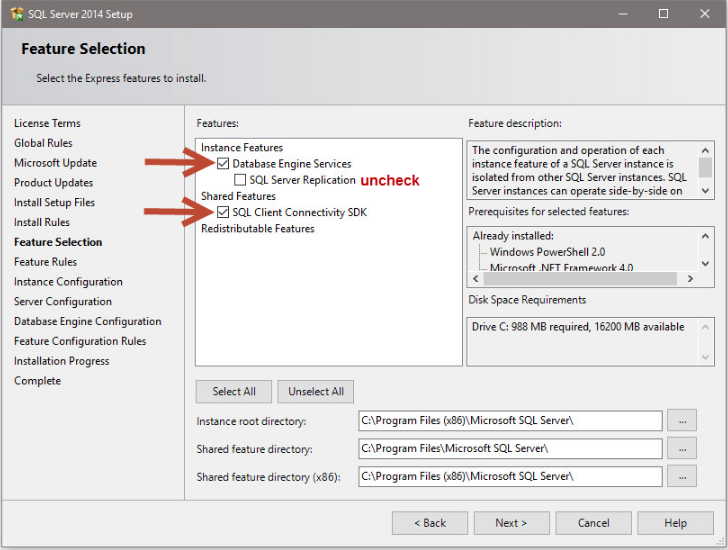
Task: Check the SQL Server Replication checkbox
Action: pyautogui.click(x=240, y=180)
